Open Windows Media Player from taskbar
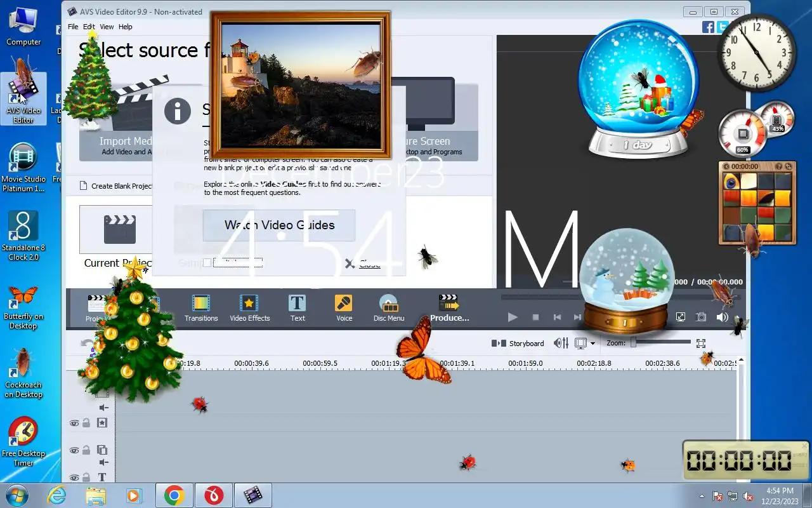The image size is (812, 508). (134, 495)
